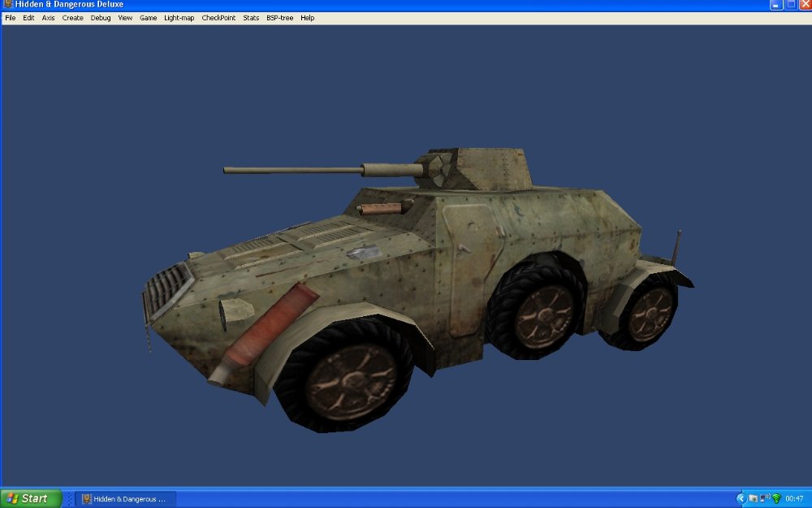Image resolution: width=812 pixels, height=508 pixels.
Task: Open the CheckPoint menu
Action: tap(218, 18)
